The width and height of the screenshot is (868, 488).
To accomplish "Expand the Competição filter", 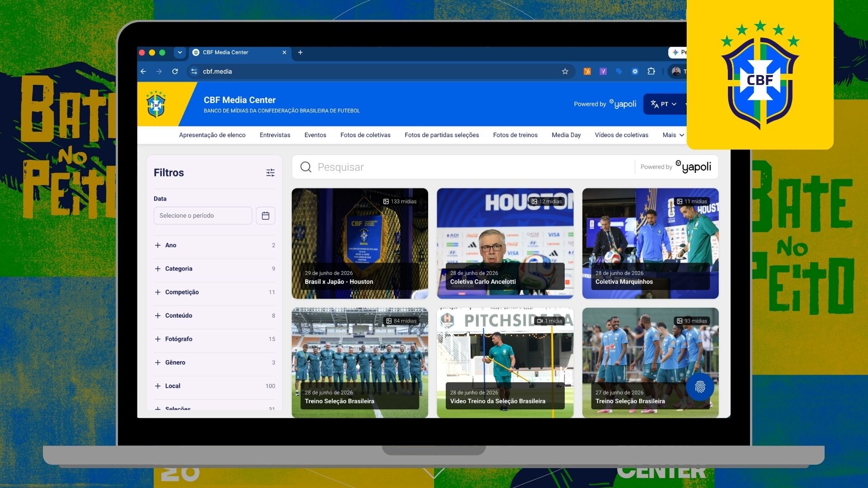I will coord(214,292).
